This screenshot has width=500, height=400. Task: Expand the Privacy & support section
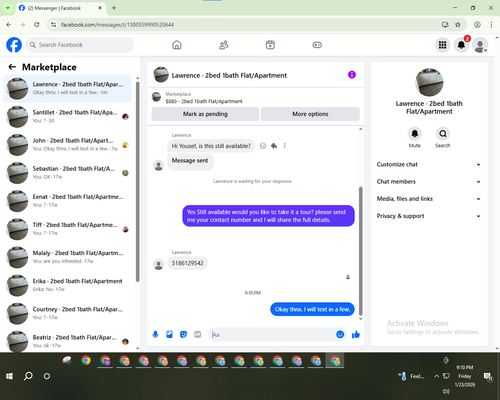click(x=429, y=216)
